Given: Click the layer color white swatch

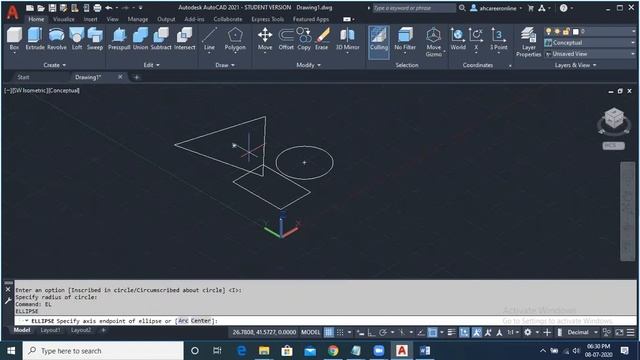Looking at the screenshot, I should click(x=576, y=31).
